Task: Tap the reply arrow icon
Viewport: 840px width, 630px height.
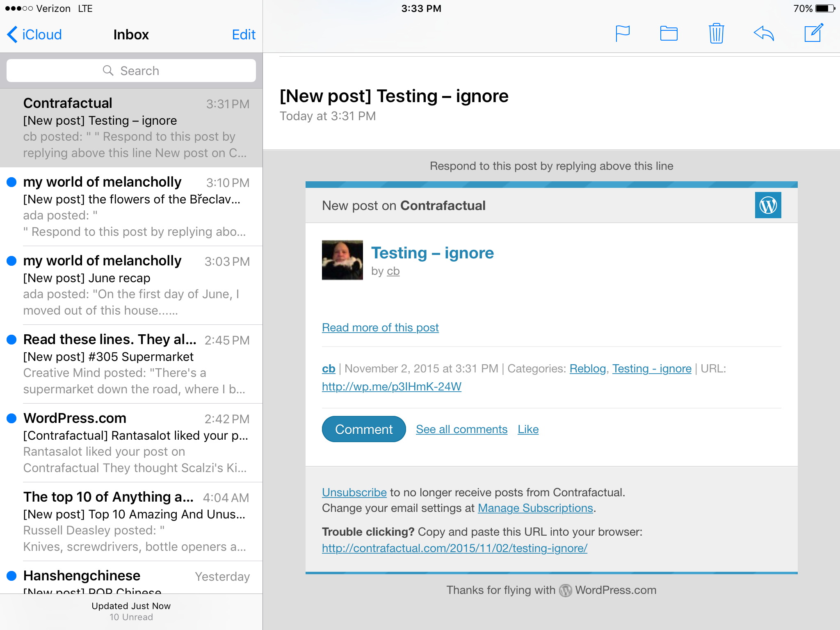Action: [764, 34]
